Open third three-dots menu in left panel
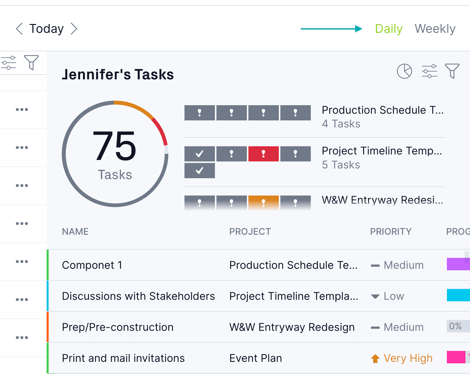The image size is (470, 374). coord(22,185)
